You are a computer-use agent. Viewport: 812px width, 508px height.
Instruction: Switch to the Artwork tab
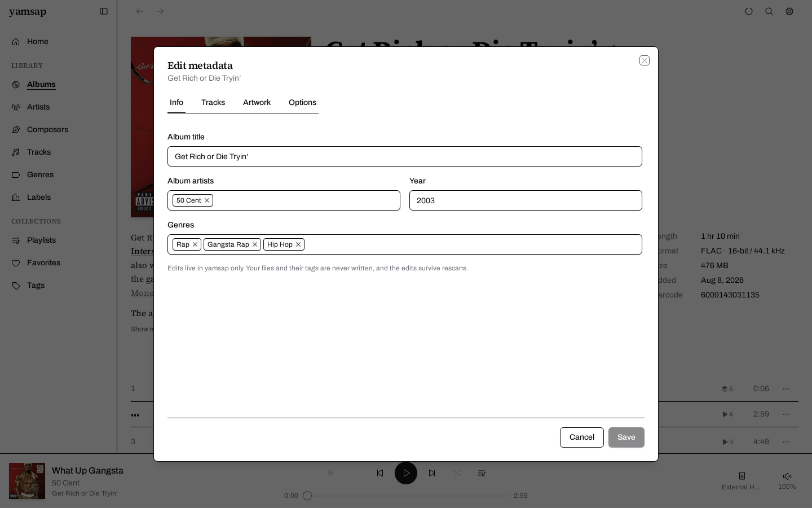coord(257,103)
